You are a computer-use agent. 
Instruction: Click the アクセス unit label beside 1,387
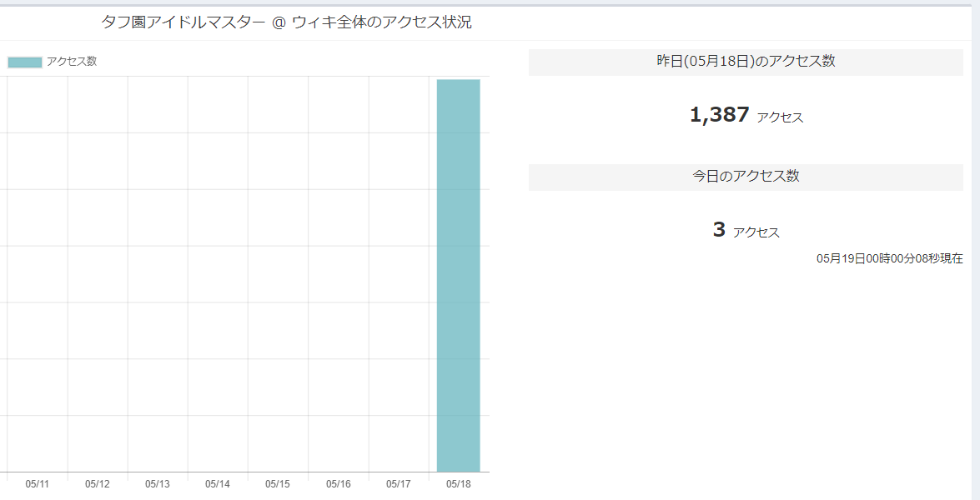(x=780, y=117)
